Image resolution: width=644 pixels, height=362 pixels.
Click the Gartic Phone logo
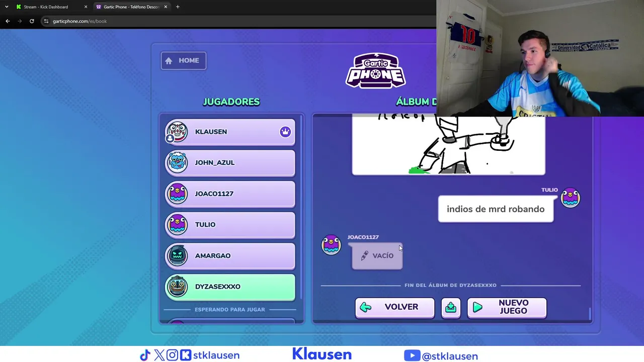375,71
